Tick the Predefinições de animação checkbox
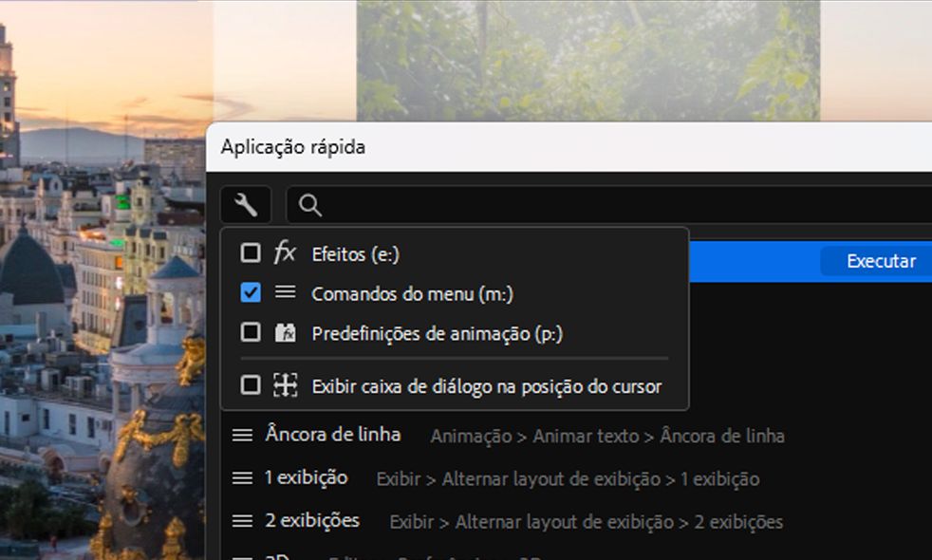 [251, 333]
